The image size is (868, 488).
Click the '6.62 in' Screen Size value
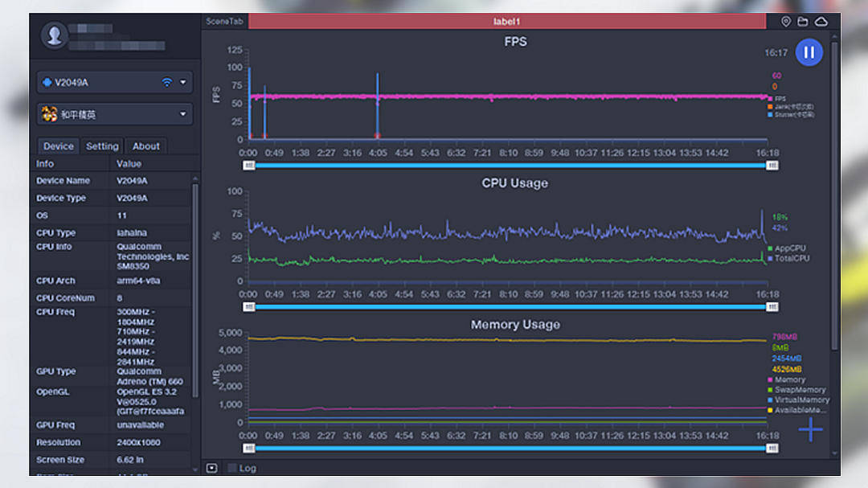[130, 460]
